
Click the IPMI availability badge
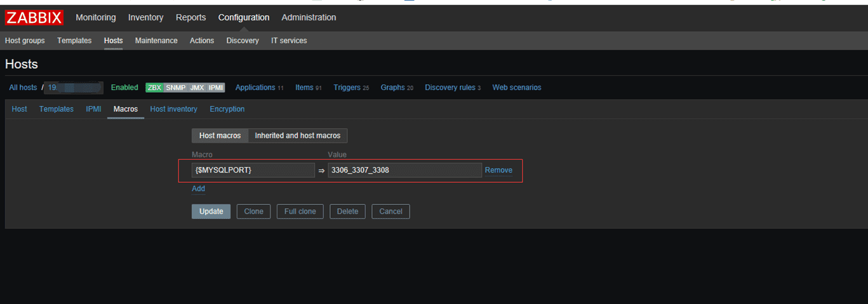(x=216, y=88)
